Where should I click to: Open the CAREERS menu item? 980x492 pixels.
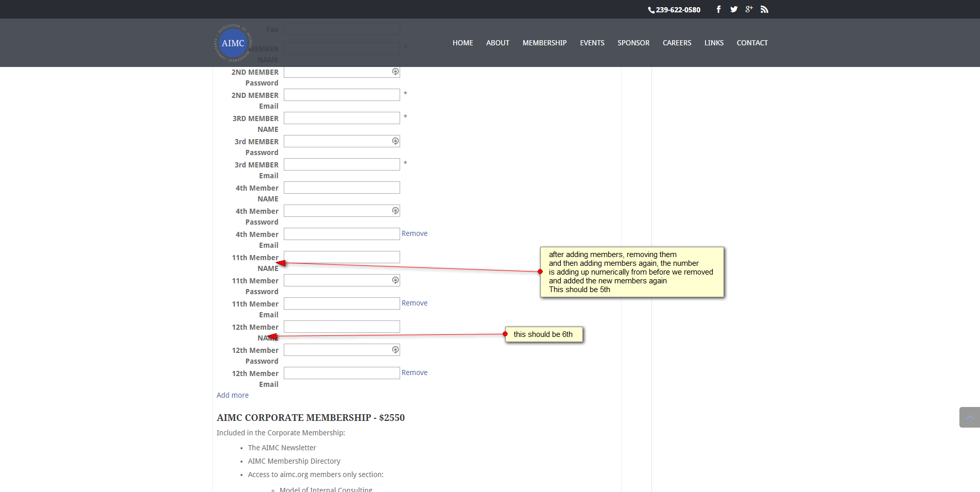pyautogui.click(x=677, y=43)
